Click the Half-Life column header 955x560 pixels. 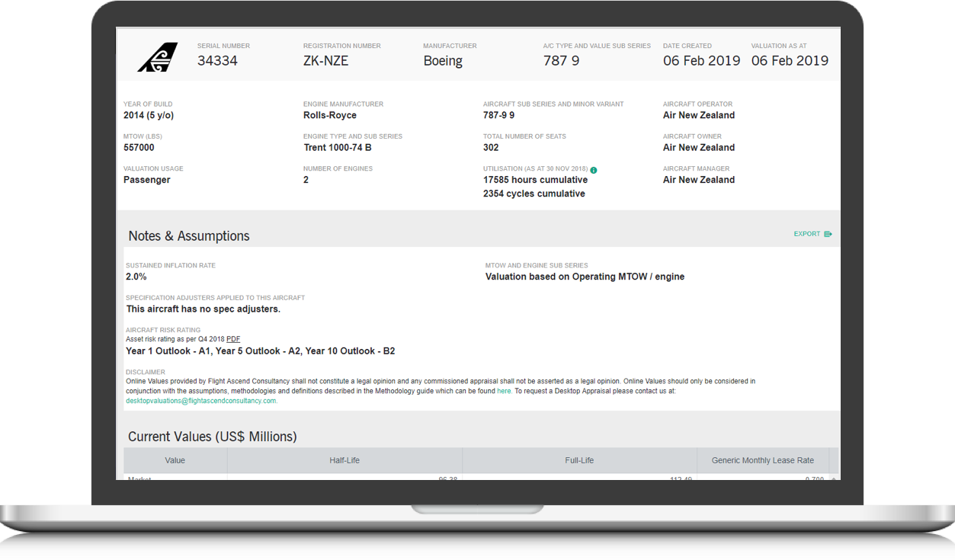pyautogui.click(x=345, y=460)
